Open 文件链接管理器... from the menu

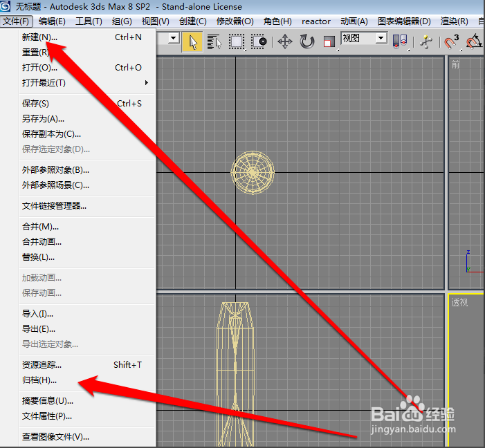click(87, 206)
